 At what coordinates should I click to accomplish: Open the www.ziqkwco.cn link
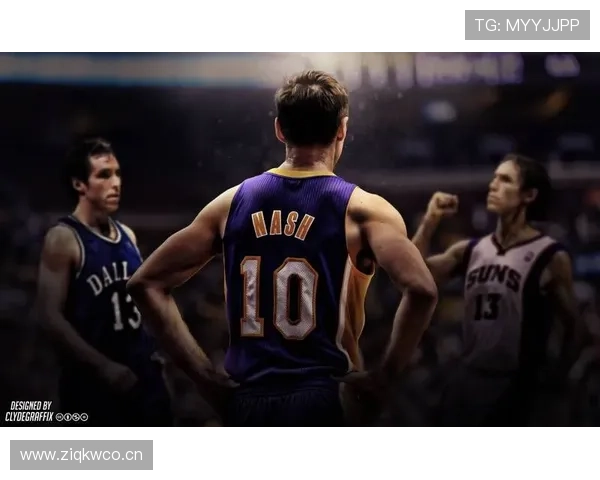pyautogui.click(x=84, y=455)
